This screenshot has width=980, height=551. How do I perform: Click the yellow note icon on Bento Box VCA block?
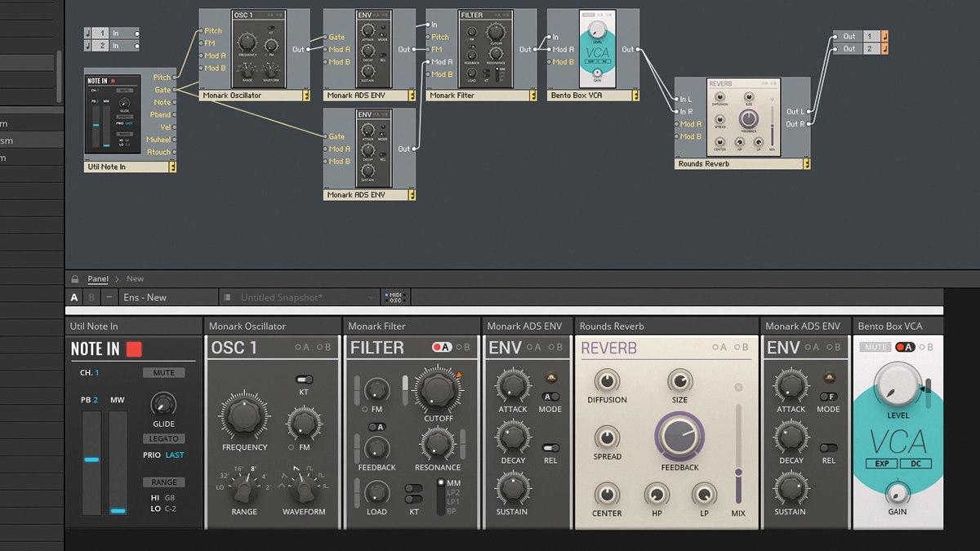coord(636,96)
